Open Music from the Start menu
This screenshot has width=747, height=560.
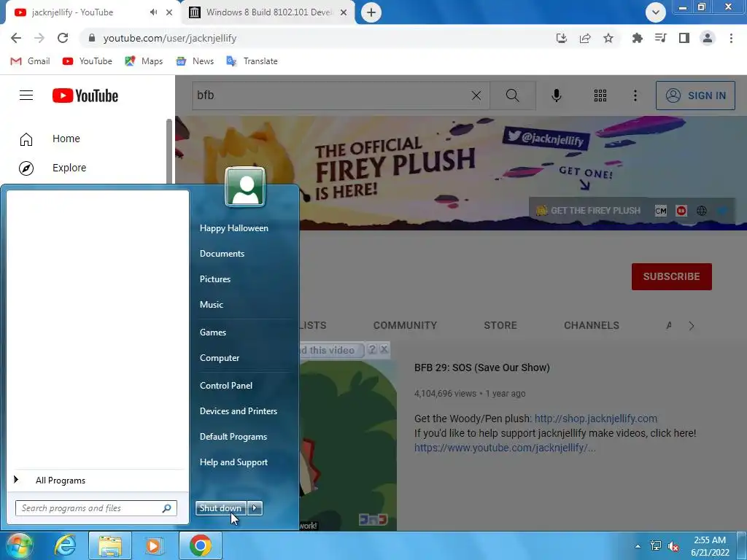click(x=211, y=305)
